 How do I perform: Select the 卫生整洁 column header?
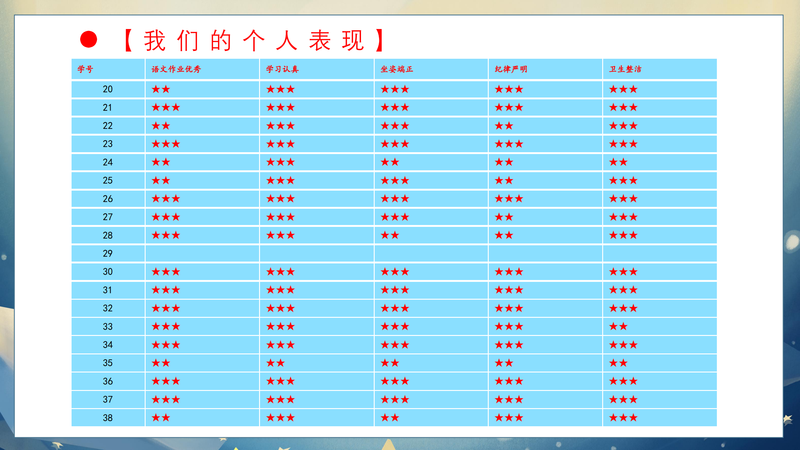660,69
